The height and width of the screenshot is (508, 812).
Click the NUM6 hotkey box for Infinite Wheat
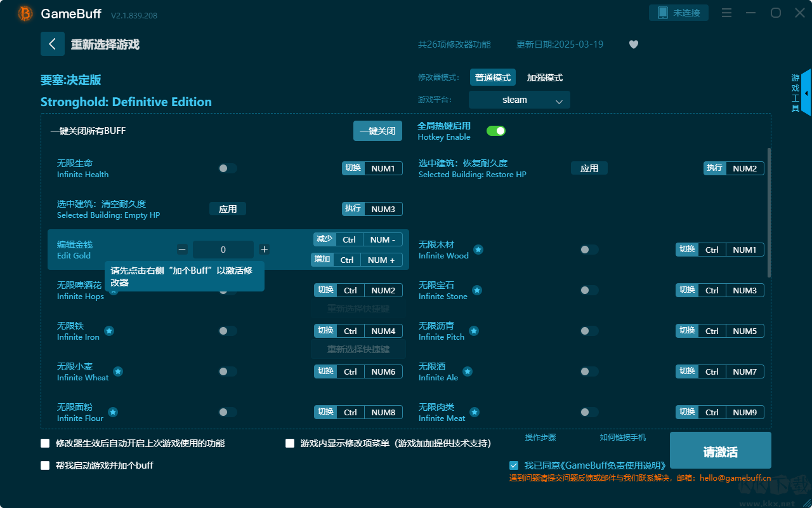tap(383, 371)
